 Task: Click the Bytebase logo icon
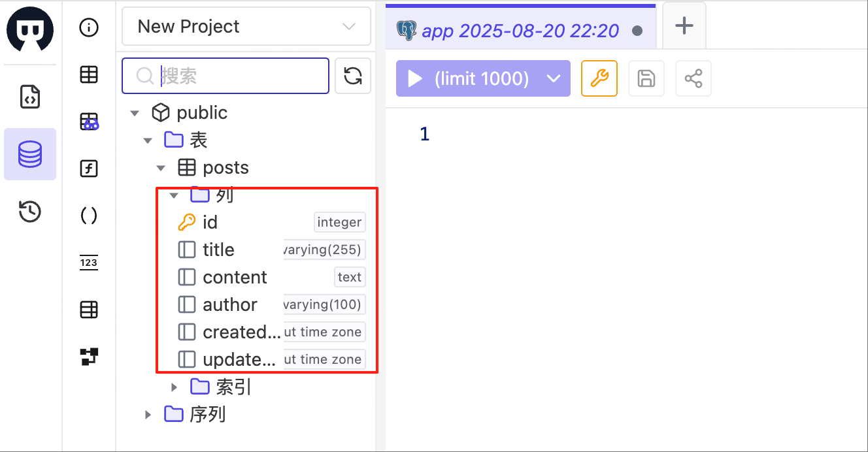[30, 30]
